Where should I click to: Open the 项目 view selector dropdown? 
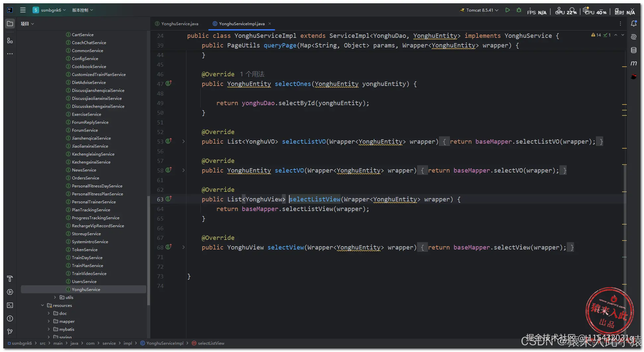[x=27, y=24]
